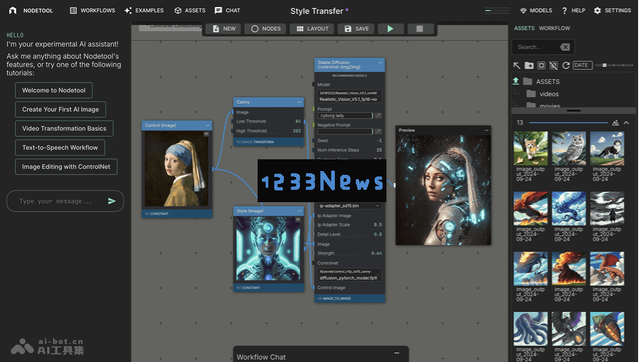Collapse the Preview node
The image size is (644, 362).
tap(486, 130)
